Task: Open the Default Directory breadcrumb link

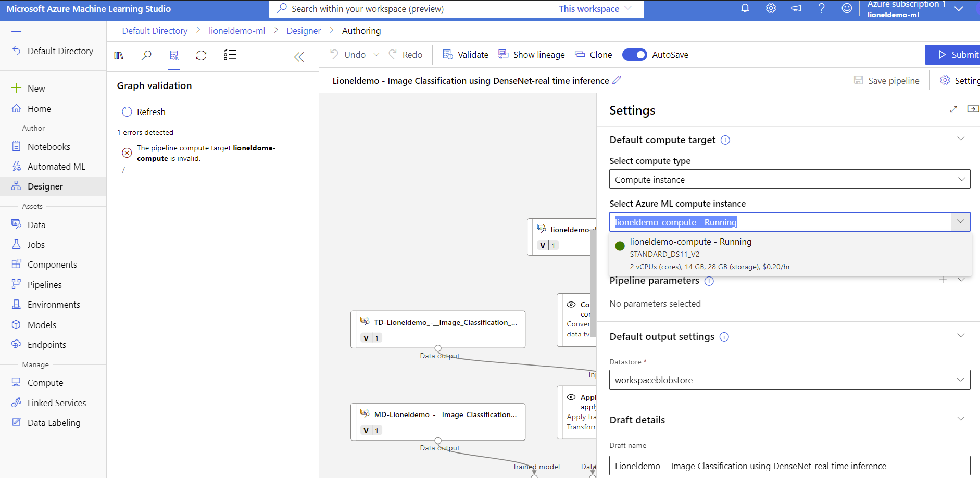Action: click(x=155, y=31)
